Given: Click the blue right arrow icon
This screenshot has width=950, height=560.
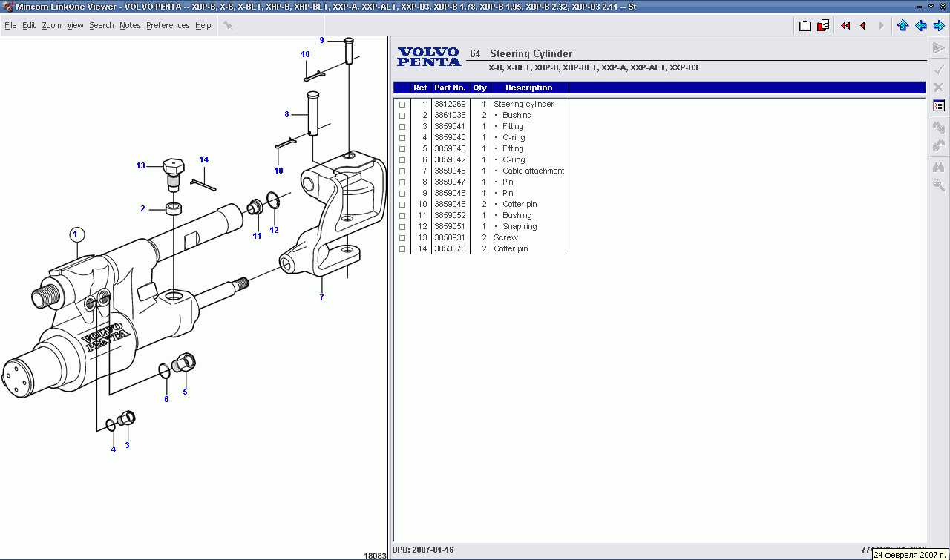Looking at the screenshot, I should pos(938,25).
